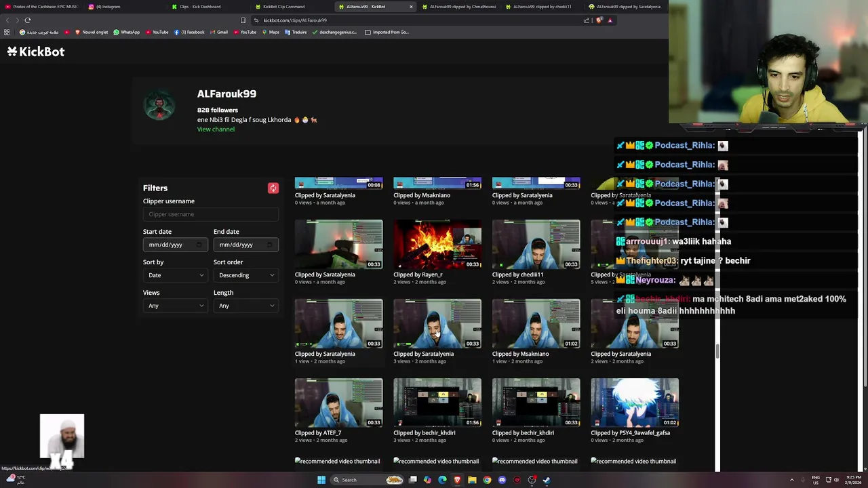The height and width of the screenshot is (488, 868).
Task: Open the Brave Shields lion icon
Action: (599, 20)
